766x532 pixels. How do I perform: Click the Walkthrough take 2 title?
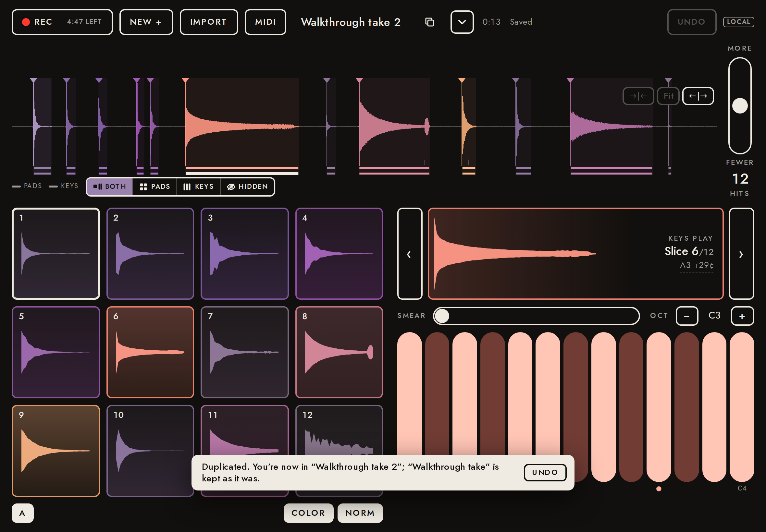click(351, 22)
